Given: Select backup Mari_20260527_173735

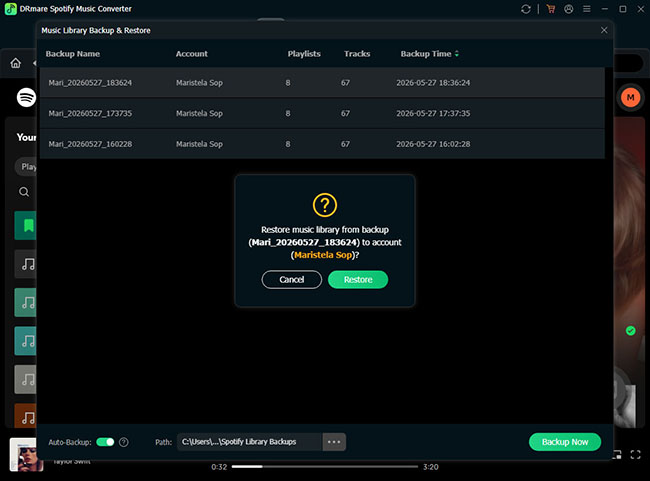Looking at the screenshot, I should 322,113.
